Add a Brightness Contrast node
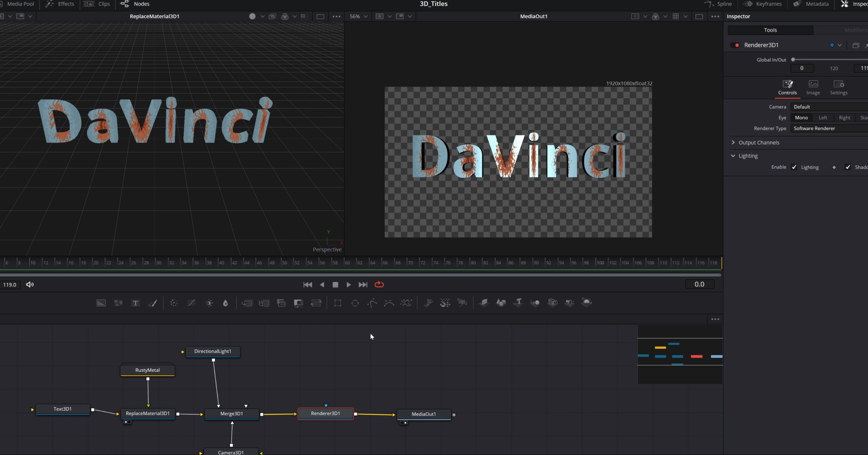868x455 pixels. tap(209, 303)
